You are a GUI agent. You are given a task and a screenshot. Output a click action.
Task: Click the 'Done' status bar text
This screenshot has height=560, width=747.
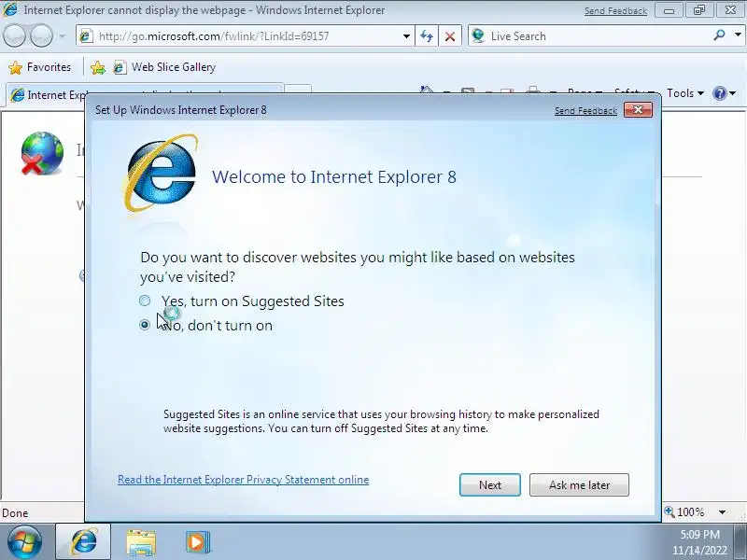[15, 512]
